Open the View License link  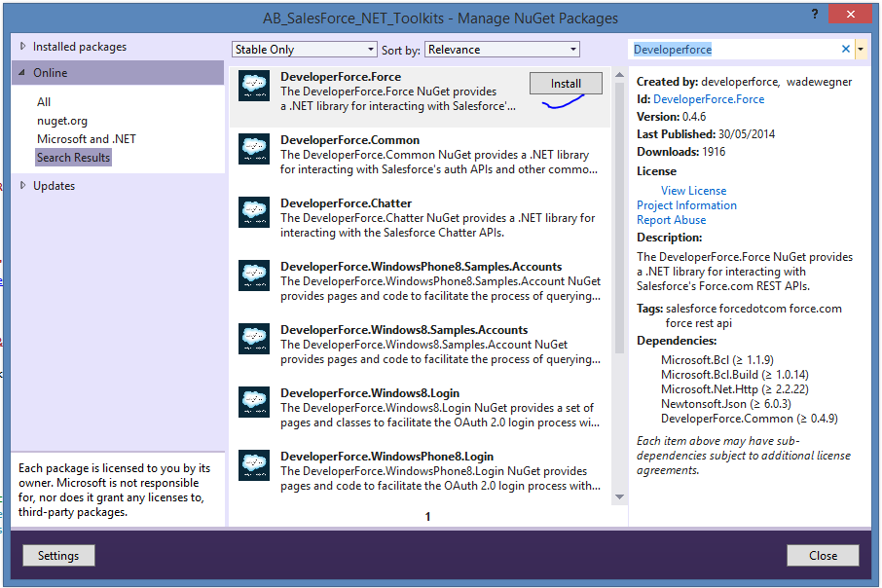pos(693,191)
